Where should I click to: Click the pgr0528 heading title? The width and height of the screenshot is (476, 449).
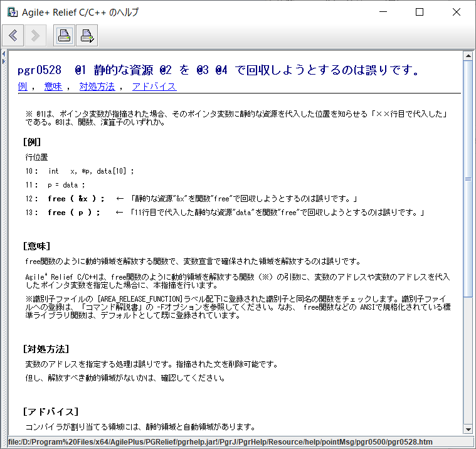[x=218, y=70]
